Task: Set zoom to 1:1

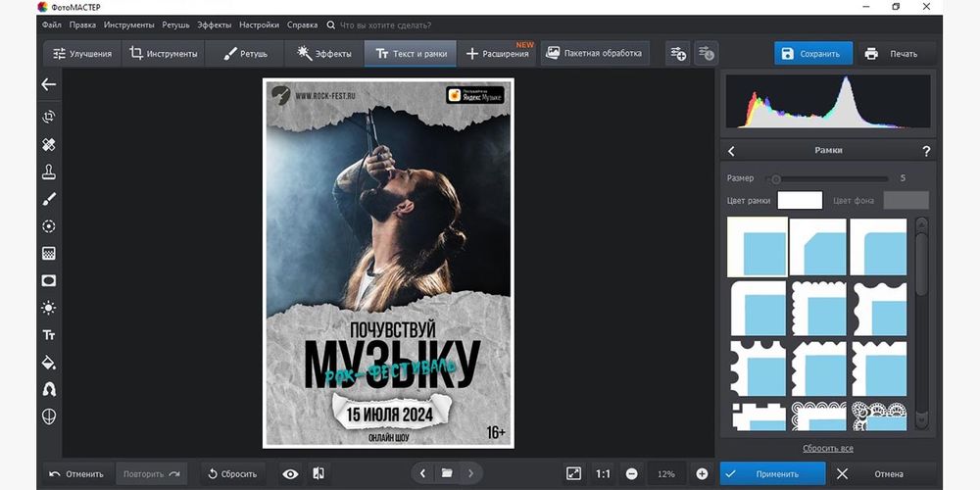Action: (x=603, y=473)
